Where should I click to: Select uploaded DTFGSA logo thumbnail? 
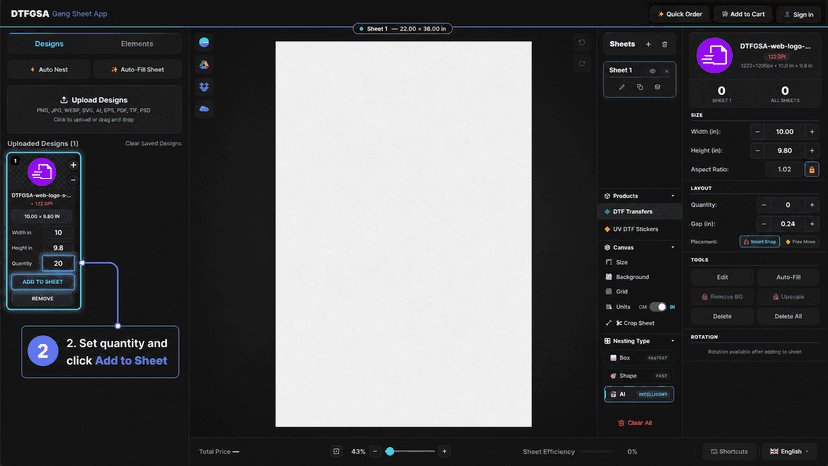coord(42,172)
